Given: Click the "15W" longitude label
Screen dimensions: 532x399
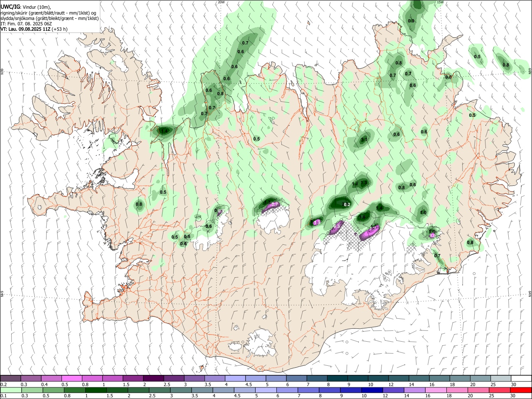Looking at the screenshot, I should coord(440,2).
